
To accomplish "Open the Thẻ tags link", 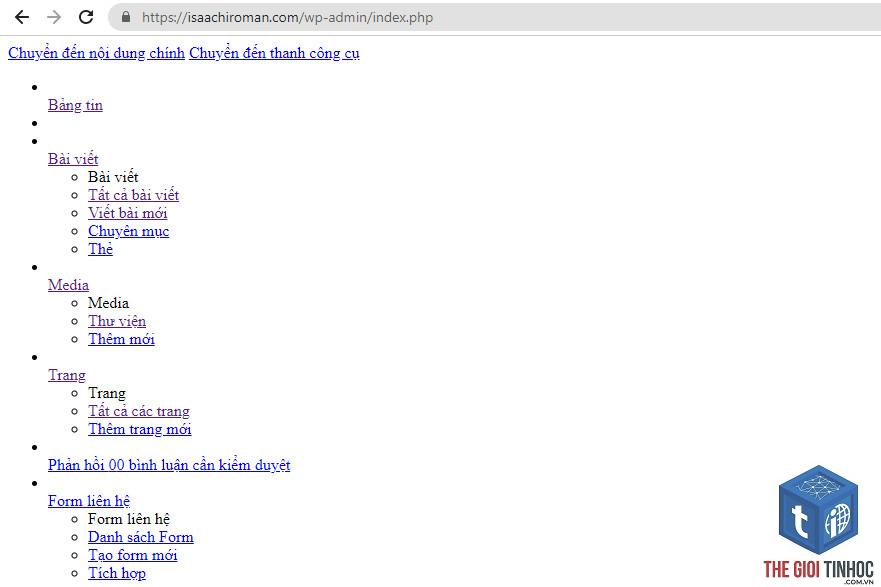I will [x=101, y=249].
